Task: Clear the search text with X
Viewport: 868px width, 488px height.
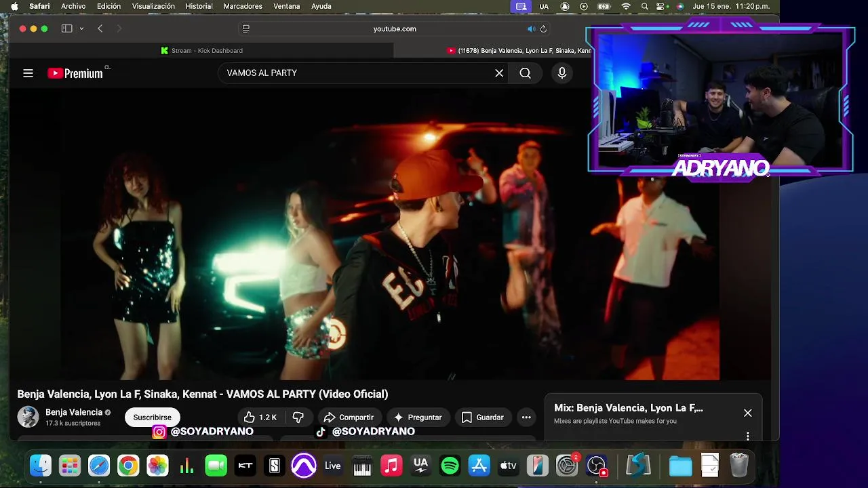Action: [x=499, y=73]
